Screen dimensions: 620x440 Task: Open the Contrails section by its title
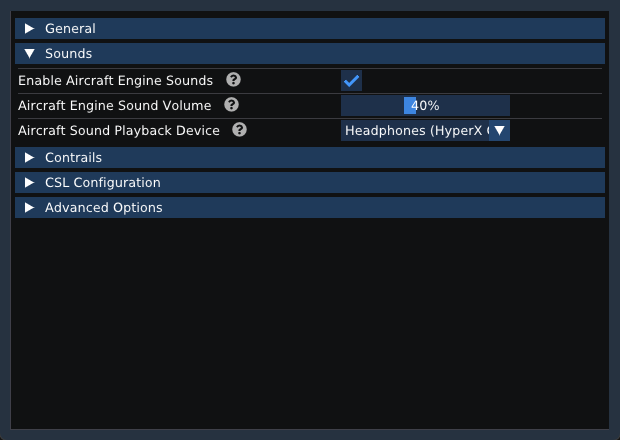click(x=74, y=157)
